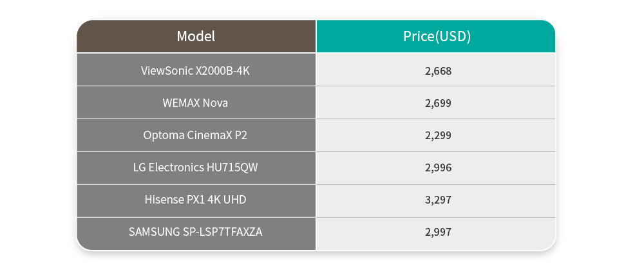Select the Optoma CinemaX P2 cell
Viewport: 644px width, 277px height.
(196, 135)
